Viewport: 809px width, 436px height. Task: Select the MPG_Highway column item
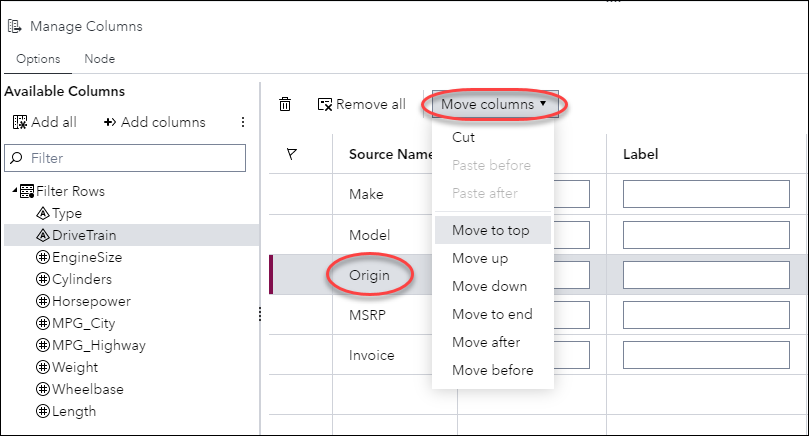click(x=98, y=345)
